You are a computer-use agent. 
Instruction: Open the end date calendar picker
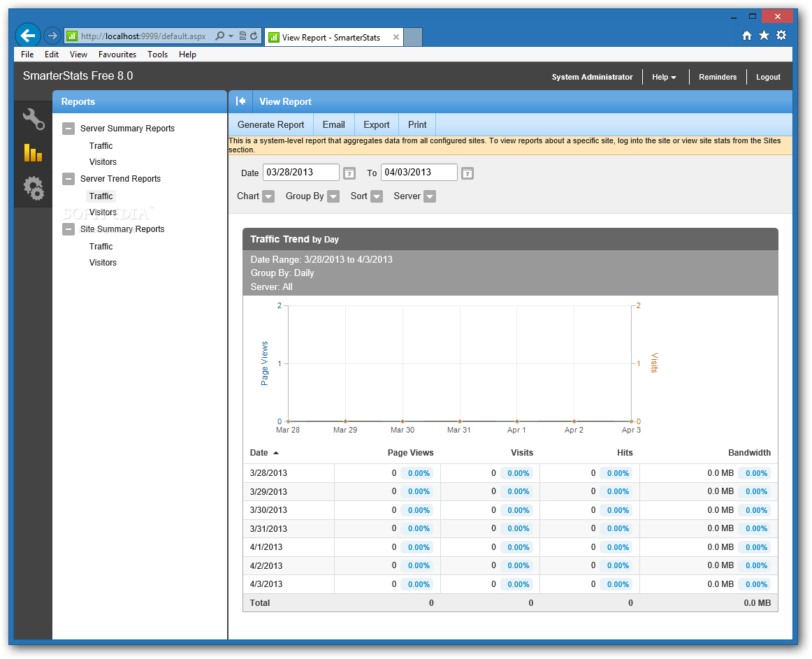point(467,173)
